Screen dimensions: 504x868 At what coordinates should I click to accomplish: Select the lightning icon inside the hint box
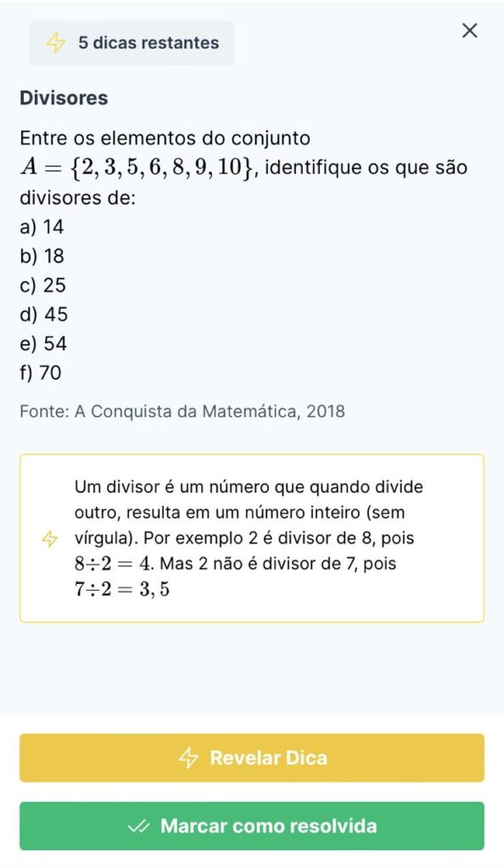[x=50, y=538]
